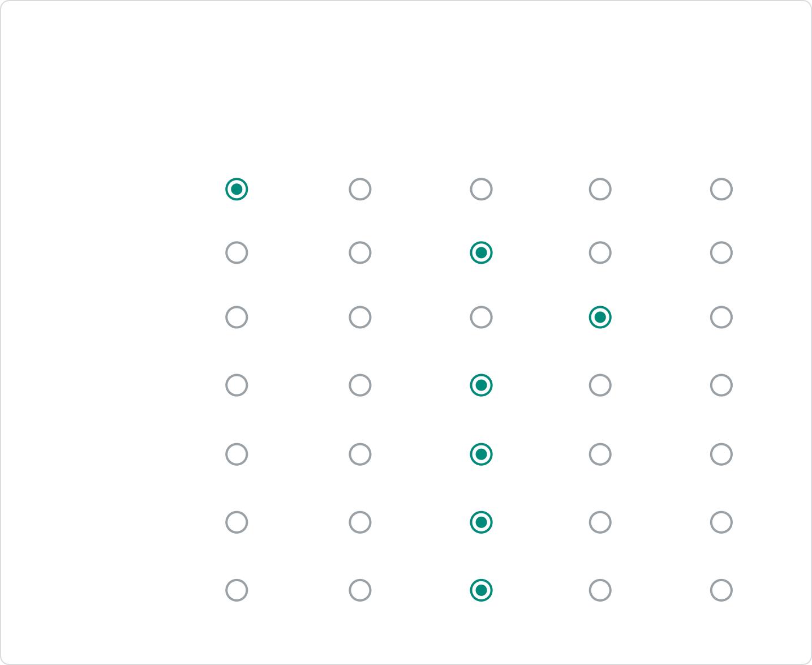This screenshot has height=665, width=812.
Task: Pick the first radio in row two
Action: click(237, 252)
